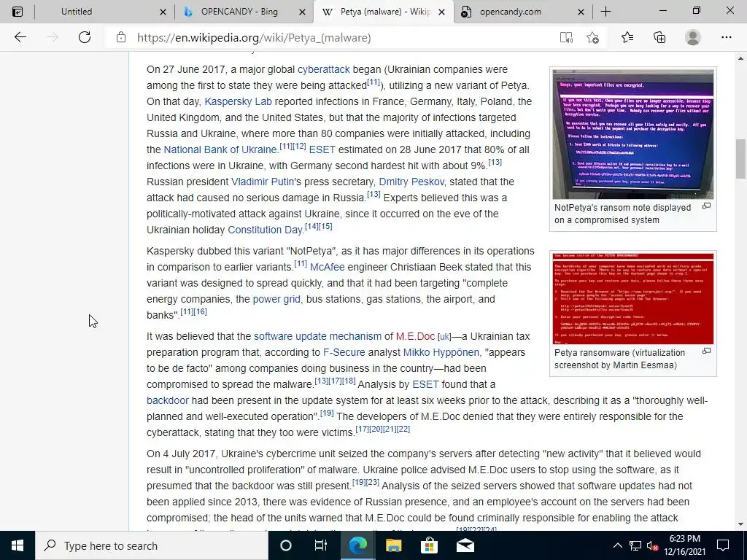Open Collections icon in toolbar
This screenshot has width=747, height=560.
[659, 37]
